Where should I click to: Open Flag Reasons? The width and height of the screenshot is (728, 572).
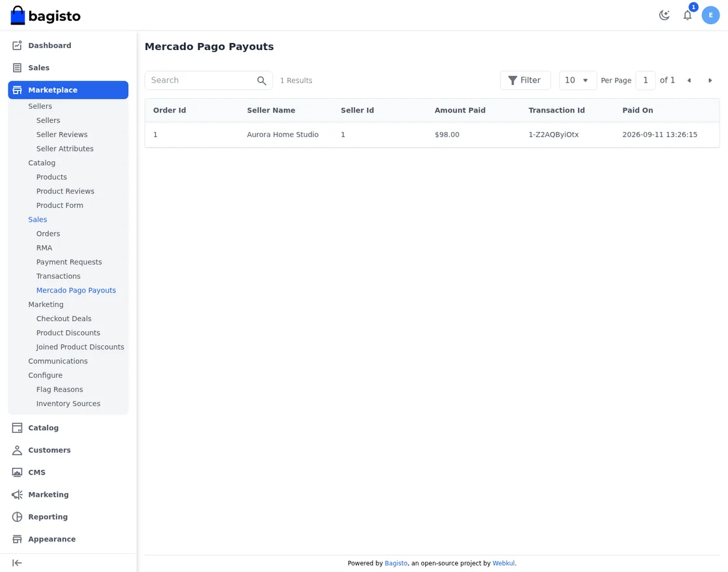60,389
